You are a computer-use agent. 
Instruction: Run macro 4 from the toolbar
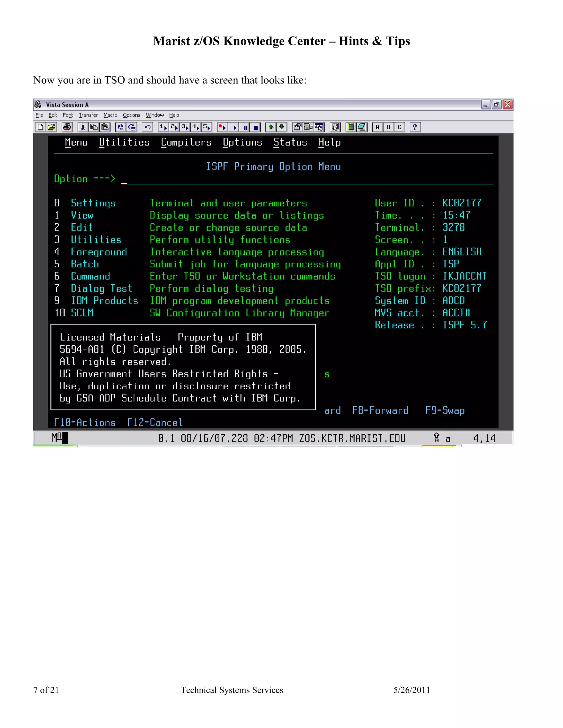[x=195, y=127]
